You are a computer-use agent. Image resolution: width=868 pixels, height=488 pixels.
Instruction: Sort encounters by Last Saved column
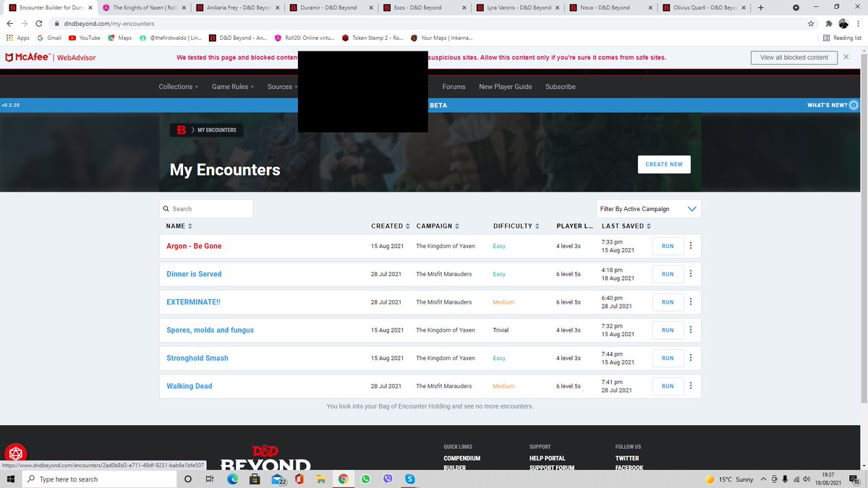pos(626,226)
